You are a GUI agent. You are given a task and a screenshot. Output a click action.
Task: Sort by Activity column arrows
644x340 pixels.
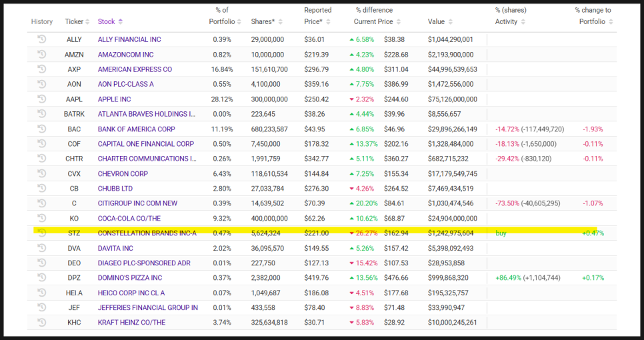point(523,22)
